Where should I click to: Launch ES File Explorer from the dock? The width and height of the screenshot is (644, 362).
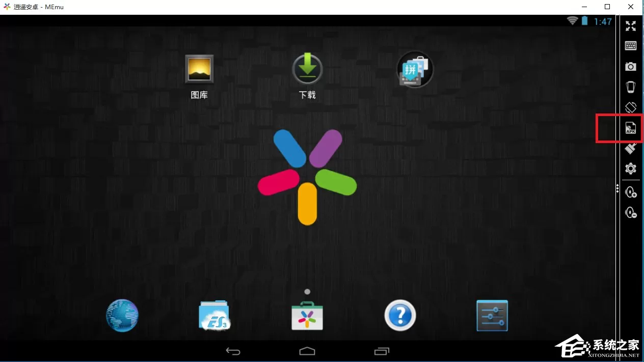(x=214, y=316)
